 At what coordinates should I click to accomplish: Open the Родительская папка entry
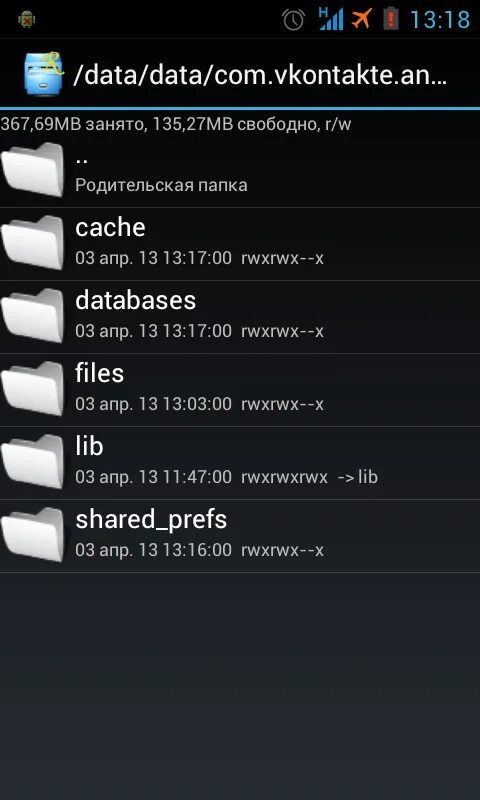click(x=161, y=185)
